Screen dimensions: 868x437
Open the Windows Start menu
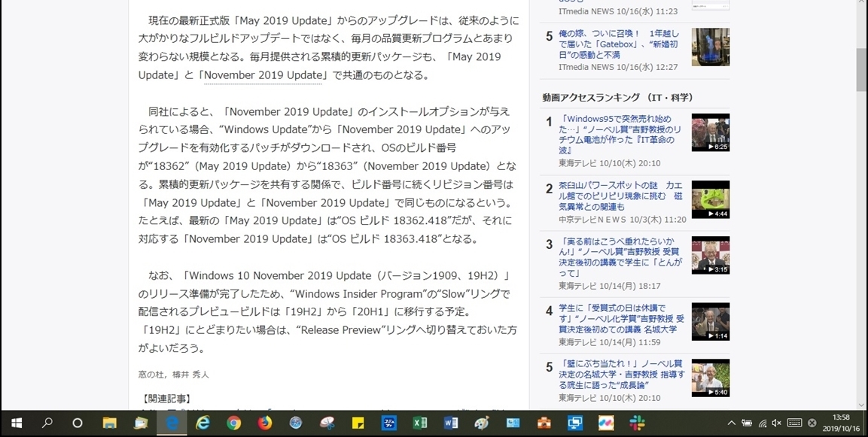[17, 423]
